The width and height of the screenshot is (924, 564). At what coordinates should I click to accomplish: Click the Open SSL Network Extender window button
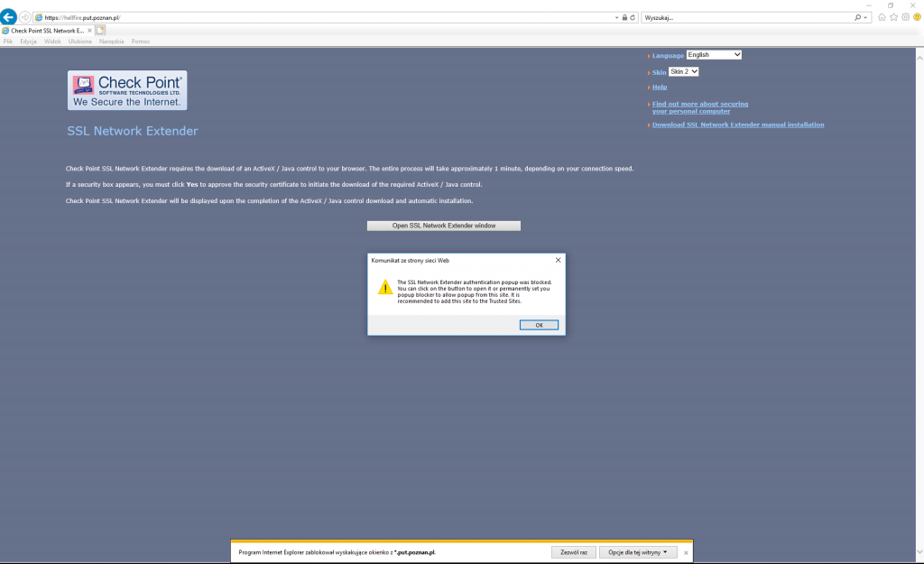tap(442, 226)
